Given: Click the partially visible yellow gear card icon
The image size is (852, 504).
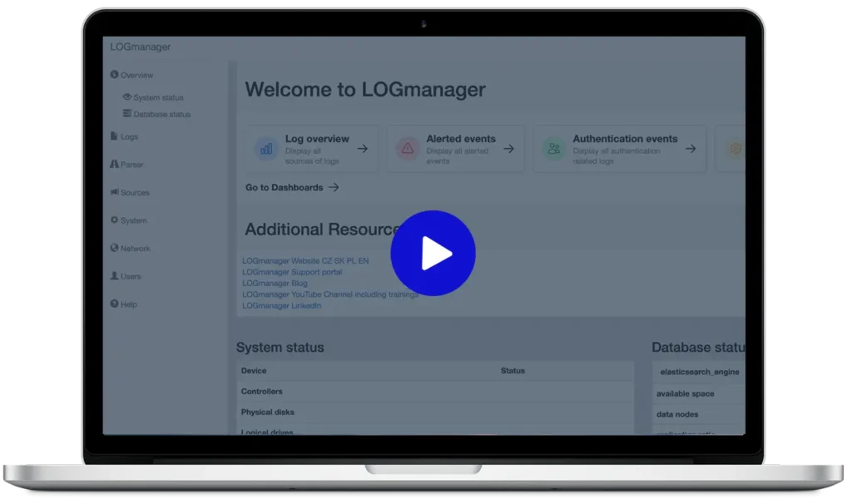Looking at the screenshot, I should tap(736, 148).
